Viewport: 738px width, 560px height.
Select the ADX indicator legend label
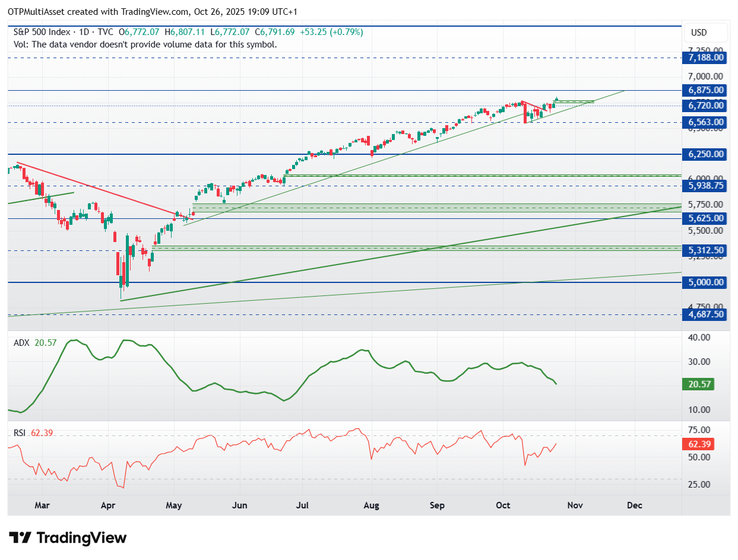point(22,343)
